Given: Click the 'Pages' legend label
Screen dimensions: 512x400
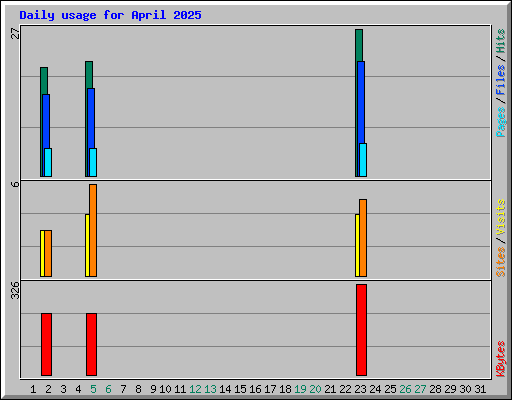Looking at the screenshot, I should point(500,122).
